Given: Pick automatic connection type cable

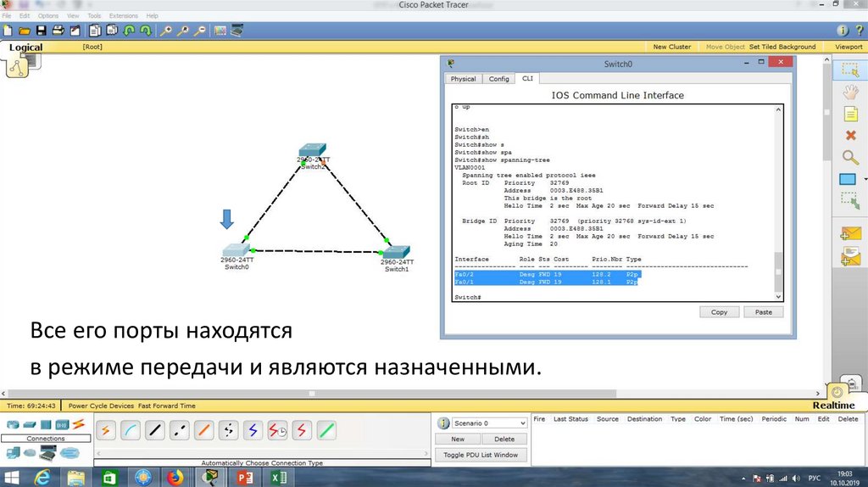Looking at the screenshot, I should click(x=106, y=430).
